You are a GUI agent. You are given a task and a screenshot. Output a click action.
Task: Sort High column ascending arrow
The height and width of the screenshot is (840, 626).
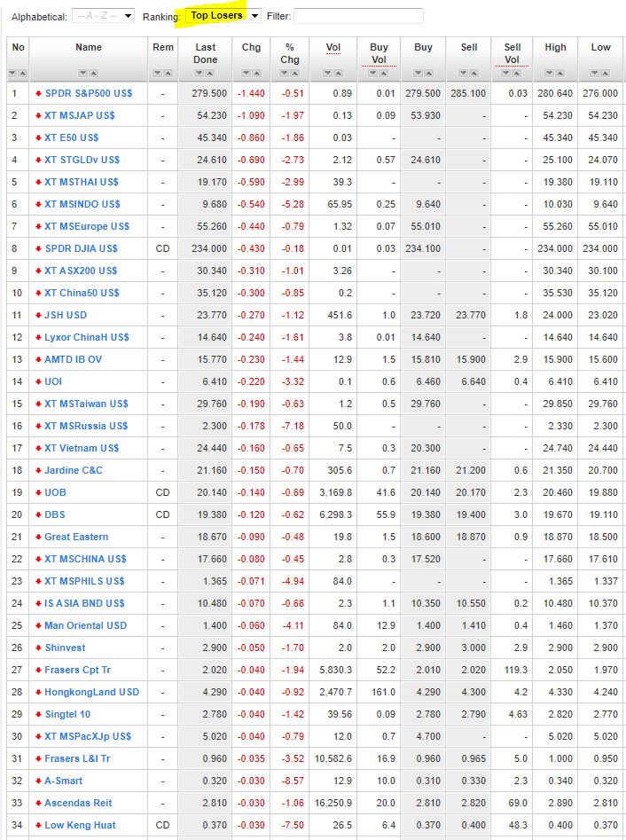(560, 74)
